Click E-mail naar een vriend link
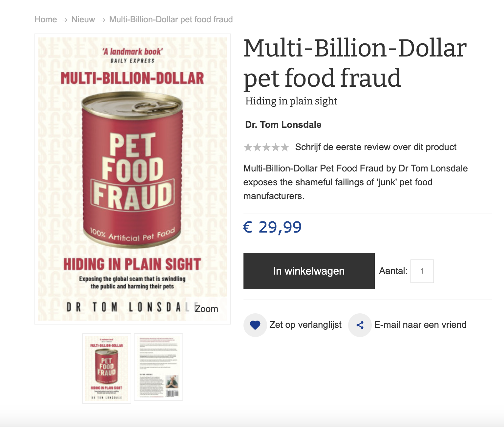The height and width of the screenshot is (427, 504). point(420,325)
